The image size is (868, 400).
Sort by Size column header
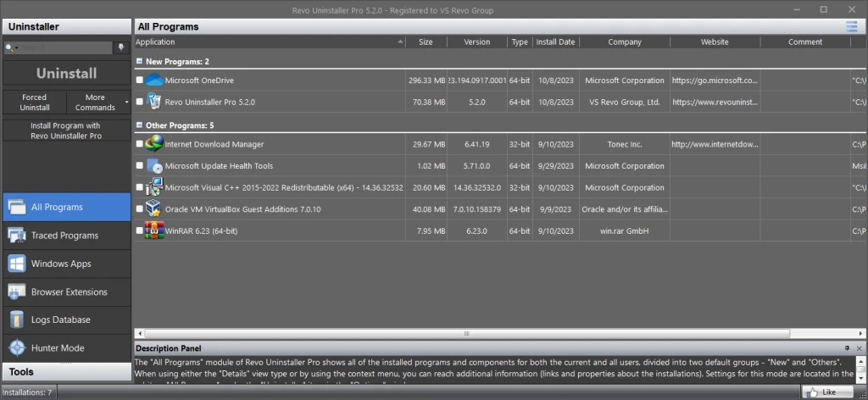click(426, 42)
